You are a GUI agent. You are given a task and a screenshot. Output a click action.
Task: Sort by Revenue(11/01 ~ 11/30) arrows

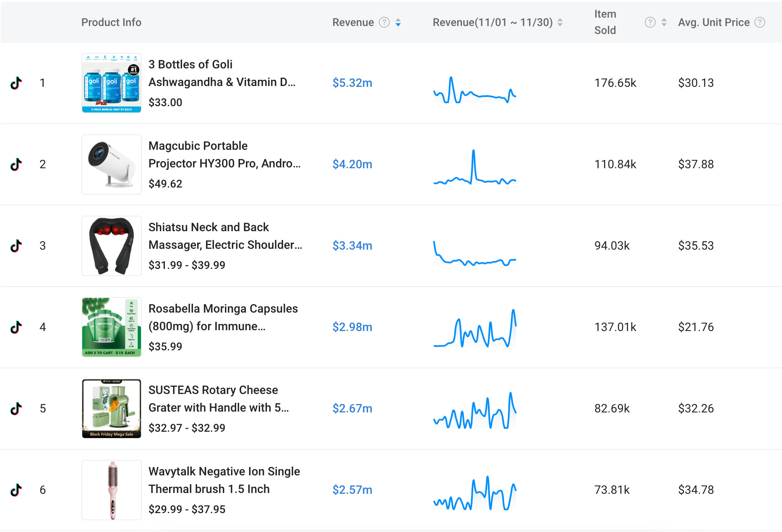point(560,22)
